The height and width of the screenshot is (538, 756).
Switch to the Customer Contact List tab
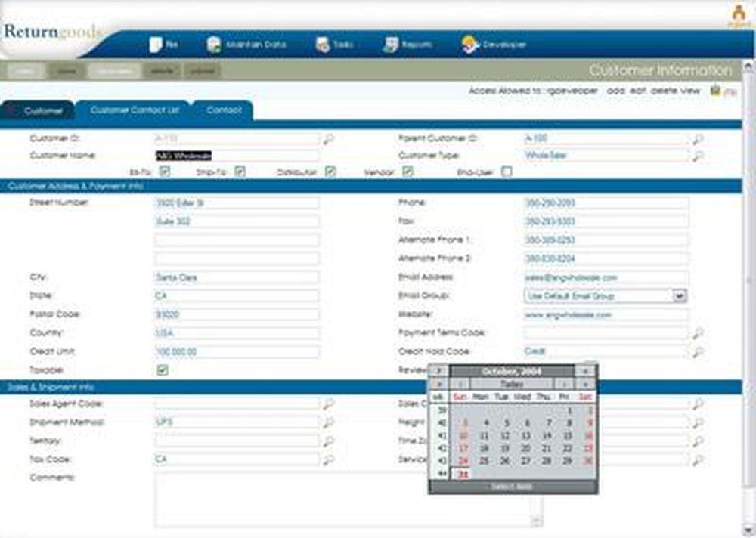click(133, 109)
